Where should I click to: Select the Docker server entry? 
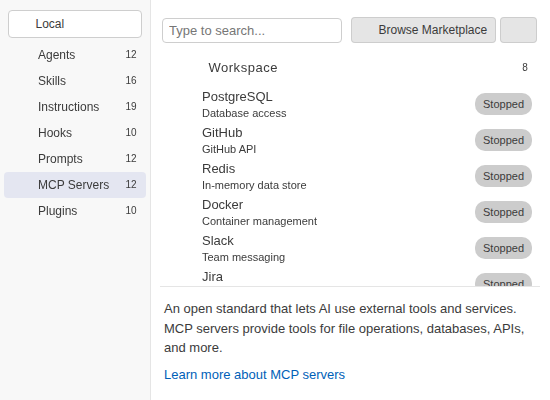click(350, 212)
